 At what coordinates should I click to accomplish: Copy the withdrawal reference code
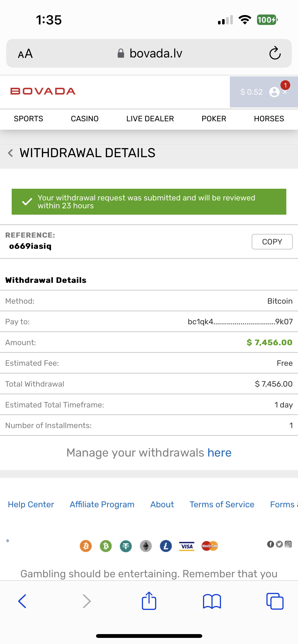[272, 242]
